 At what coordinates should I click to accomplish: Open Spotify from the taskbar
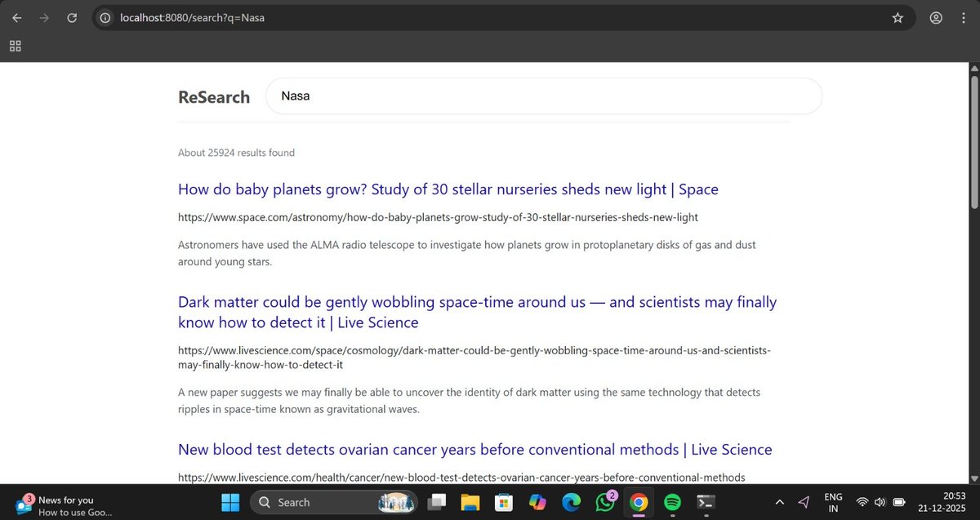(672, 502)
